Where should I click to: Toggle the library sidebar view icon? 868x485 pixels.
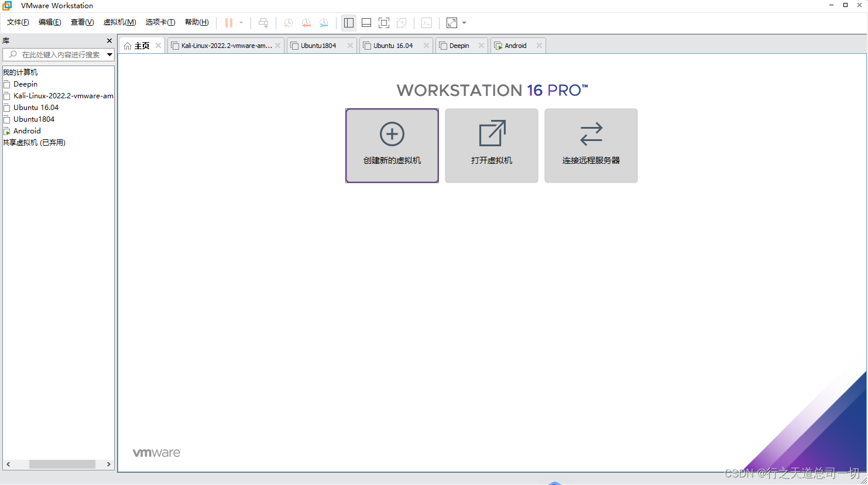tap(349, 23)
